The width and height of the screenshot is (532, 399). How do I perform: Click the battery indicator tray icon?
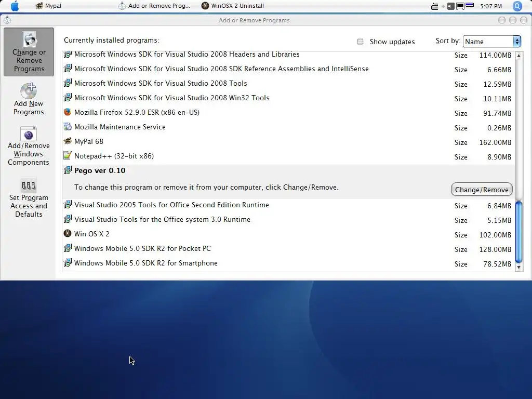click(x=470, y=5)
